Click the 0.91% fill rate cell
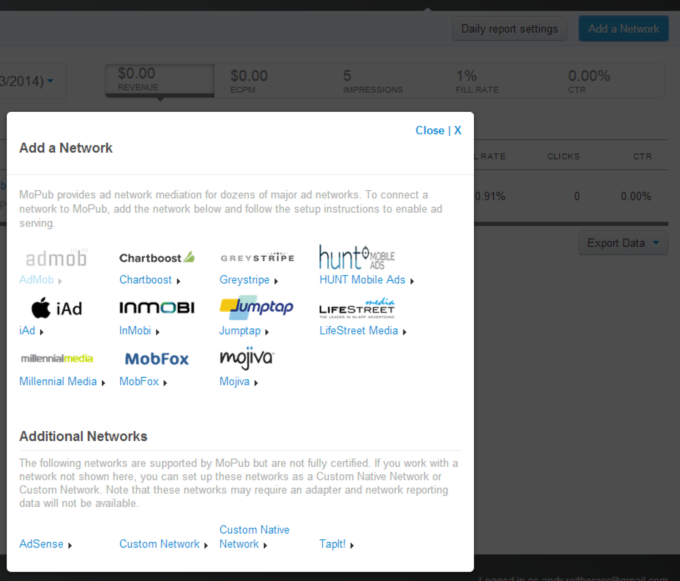The image size is (680, 581). 490,196
